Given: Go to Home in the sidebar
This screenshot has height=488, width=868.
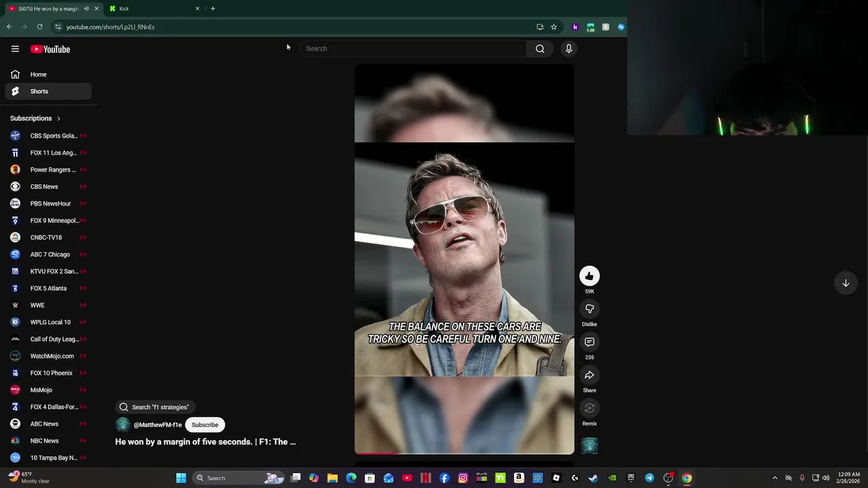Looking at the screenshot, I should [48, 75].
